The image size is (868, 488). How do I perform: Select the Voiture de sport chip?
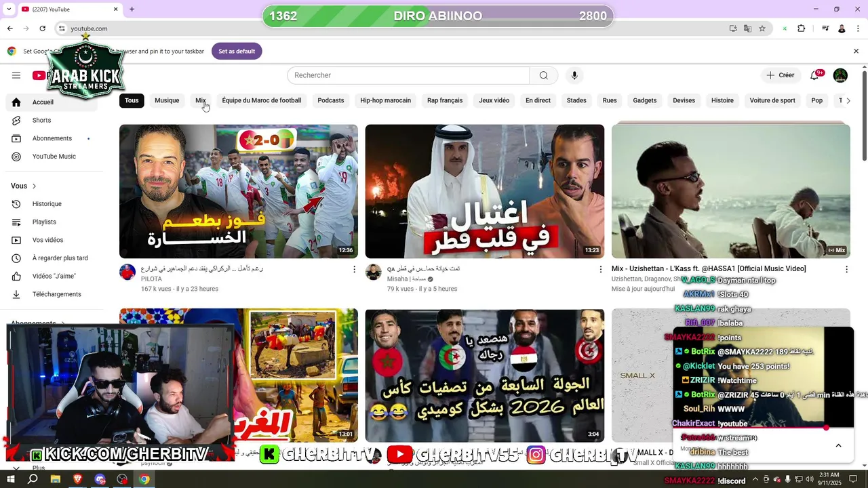pos(772,100)
